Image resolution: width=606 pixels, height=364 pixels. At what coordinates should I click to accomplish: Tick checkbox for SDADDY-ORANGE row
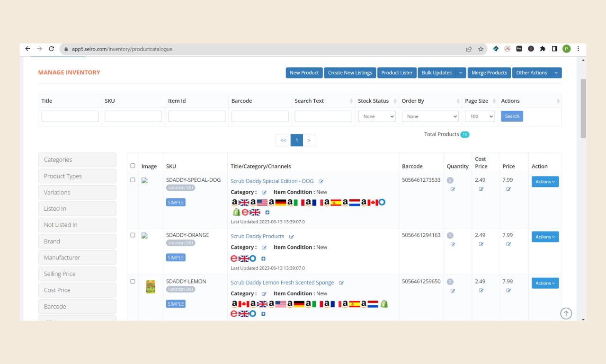click(x=133, y=235)
